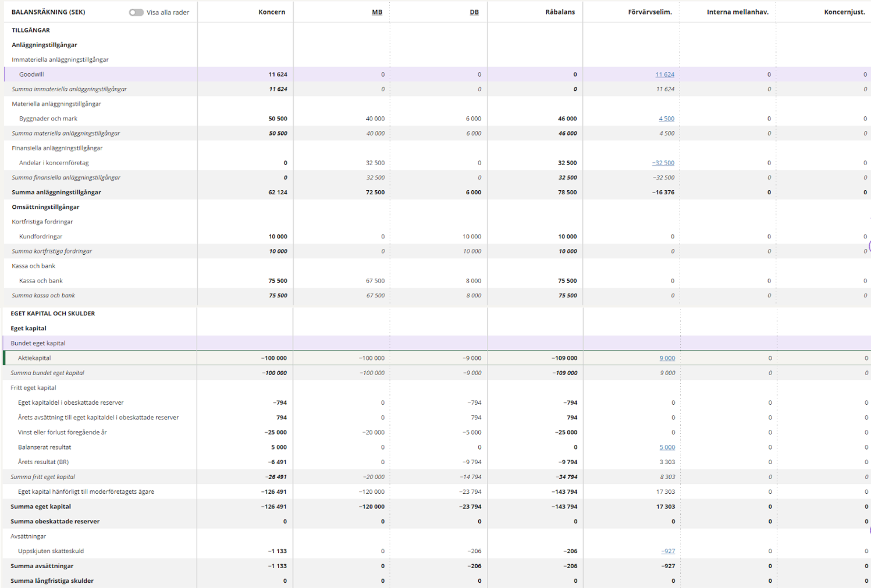Open the MB column header link
The image size is (871, 588).
coord(377,12)
